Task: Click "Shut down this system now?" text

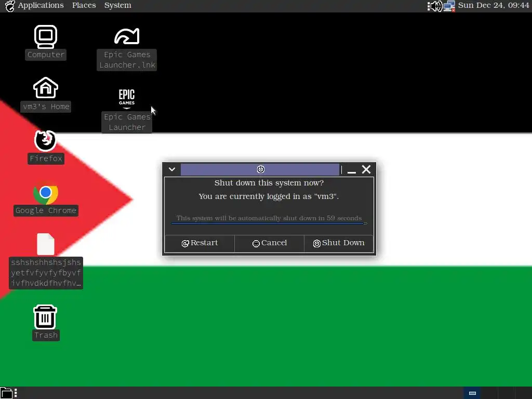Action: (269, 183)
